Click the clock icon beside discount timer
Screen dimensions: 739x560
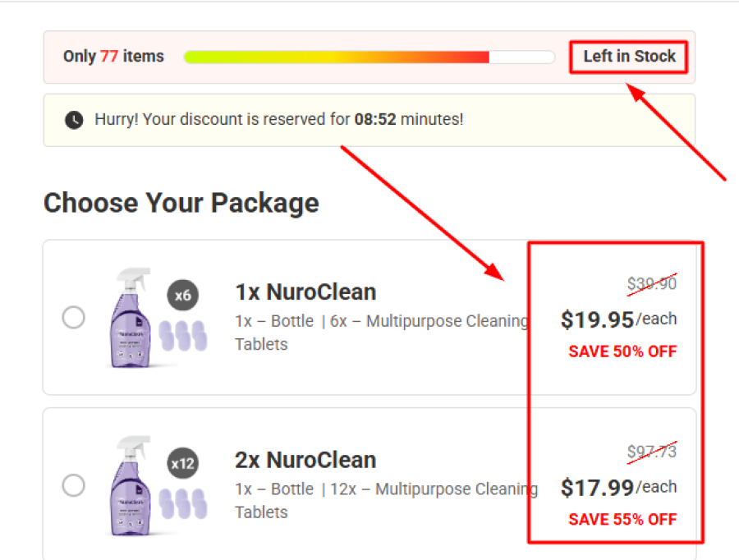74,120
